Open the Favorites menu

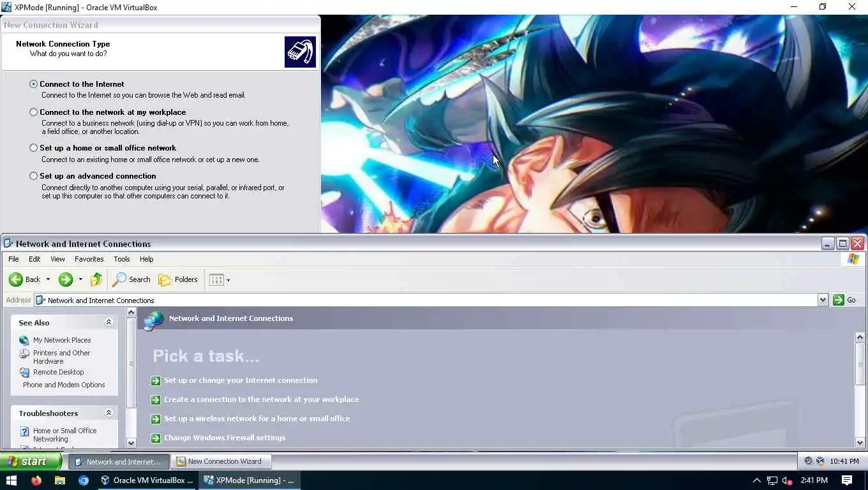89,259
